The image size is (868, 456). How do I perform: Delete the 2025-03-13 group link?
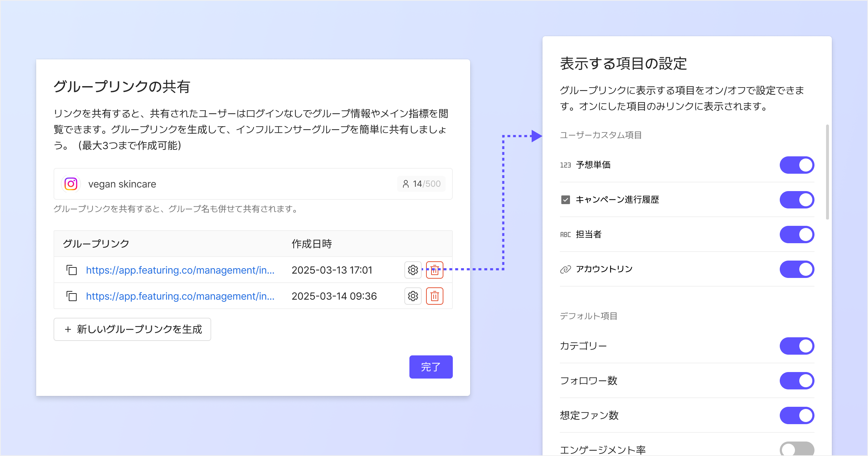coord(434,270)
